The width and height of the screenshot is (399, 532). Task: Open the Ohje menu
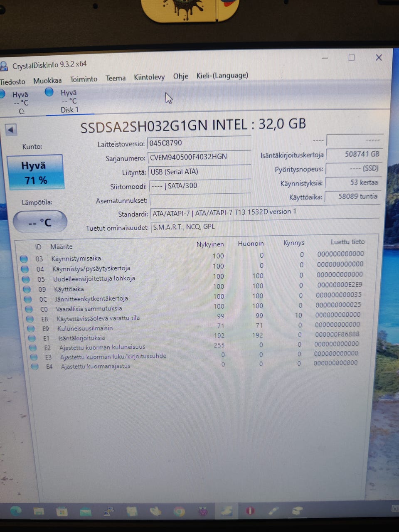click(x=180, y=76)
